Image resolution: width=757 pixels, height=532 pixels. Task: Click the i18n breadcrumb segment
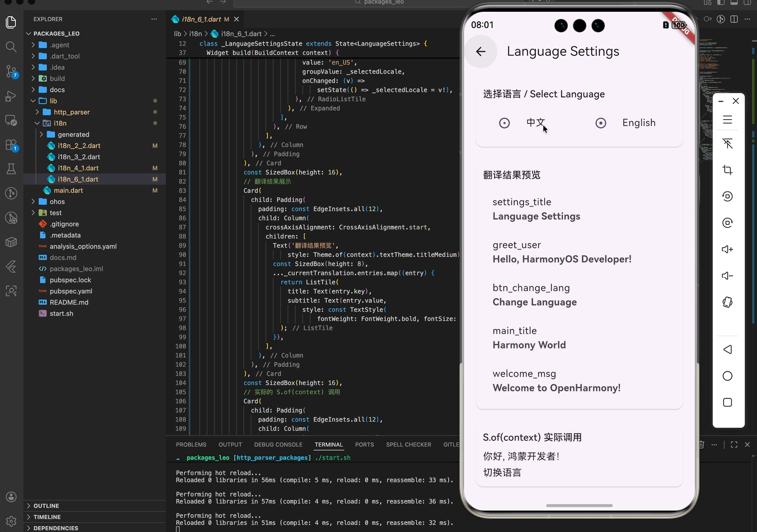[195, 34]
